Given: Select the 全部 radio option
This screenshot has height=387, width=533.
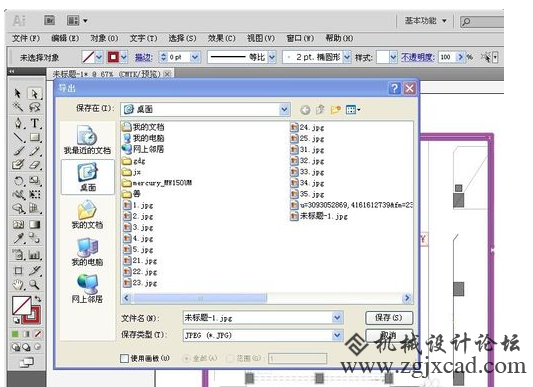Looking at the screenshot, I should tap(186, 358).
